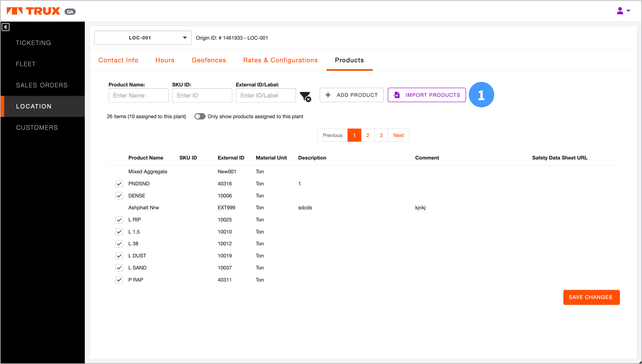Screen dimensions: 642x364
Task: Click the Add Product button
Action: 351,95
